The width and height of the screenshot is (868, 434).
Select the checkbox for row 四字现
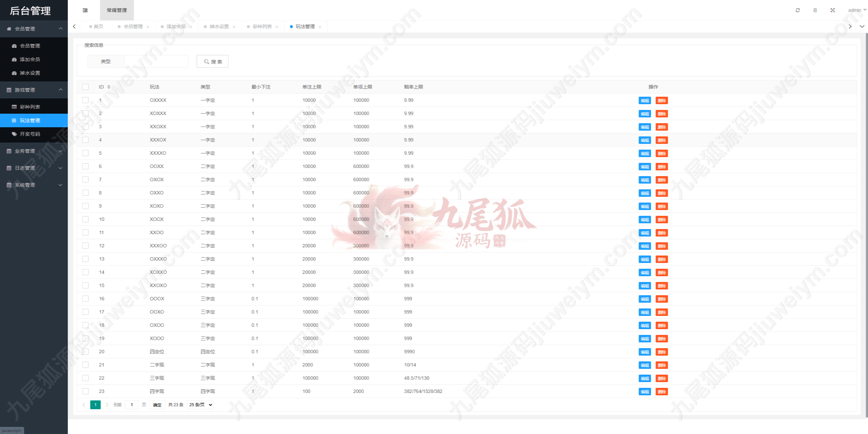coord(85,391)
